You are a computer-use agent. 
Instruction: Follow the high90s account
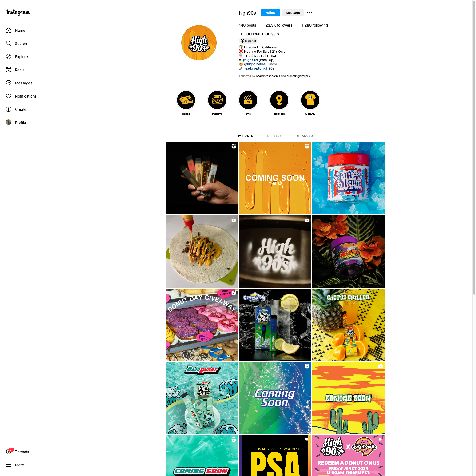(x=270, y=13)
